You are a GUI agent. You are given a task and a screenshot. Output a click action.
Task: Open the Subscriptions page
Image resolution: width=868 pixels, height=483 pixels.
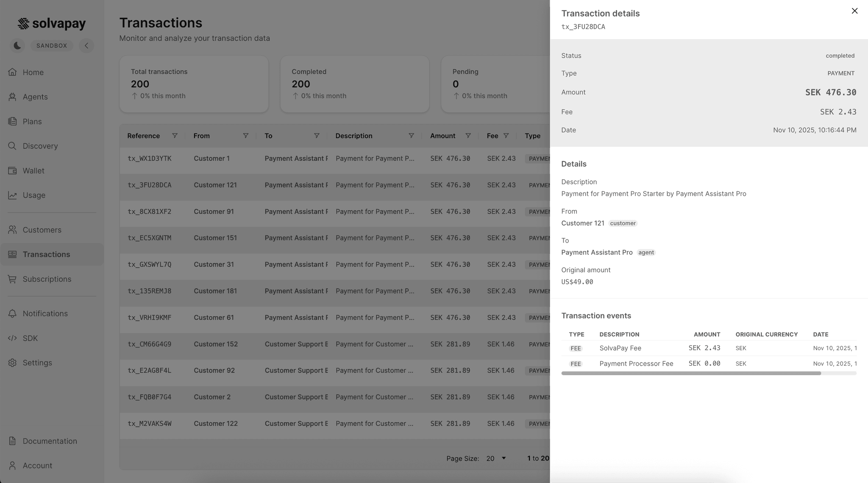47,279
